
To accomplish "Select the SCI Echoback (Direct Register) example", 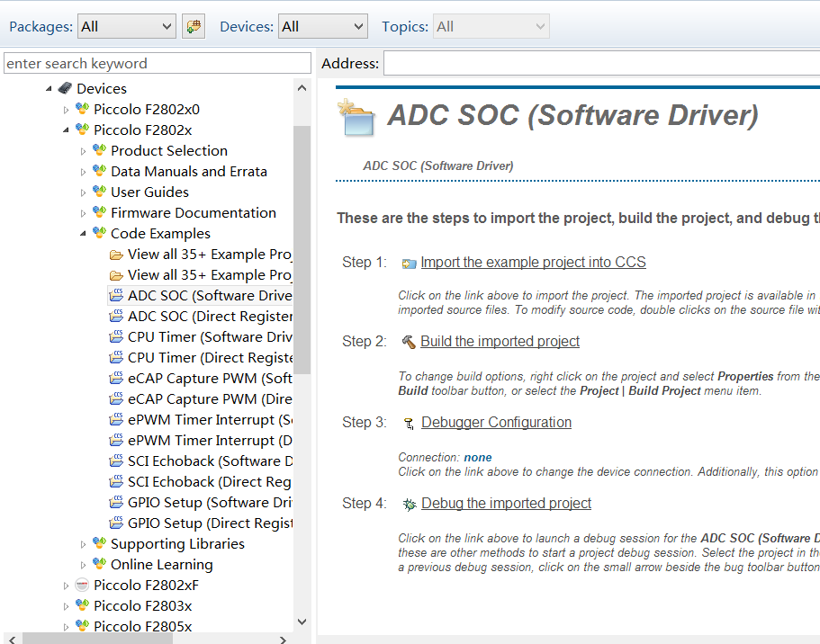I will (x=209, y=482).
